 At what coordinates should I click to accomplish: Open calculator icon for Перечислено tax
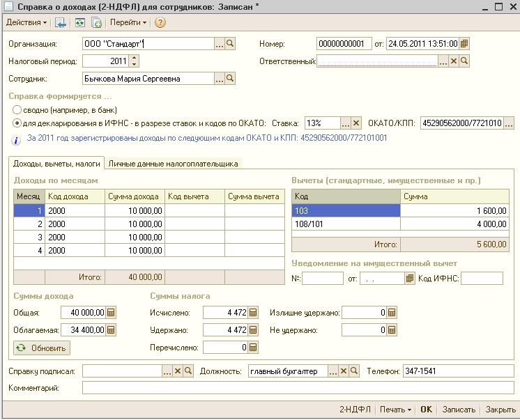[253, 348]
